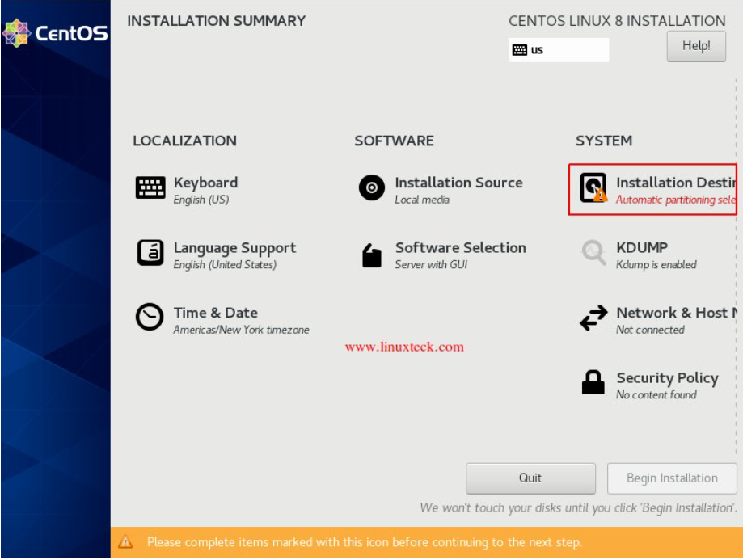Viewport: 743px width, 560px height.
Task: Click the Quit button
Action: (530, 478)
